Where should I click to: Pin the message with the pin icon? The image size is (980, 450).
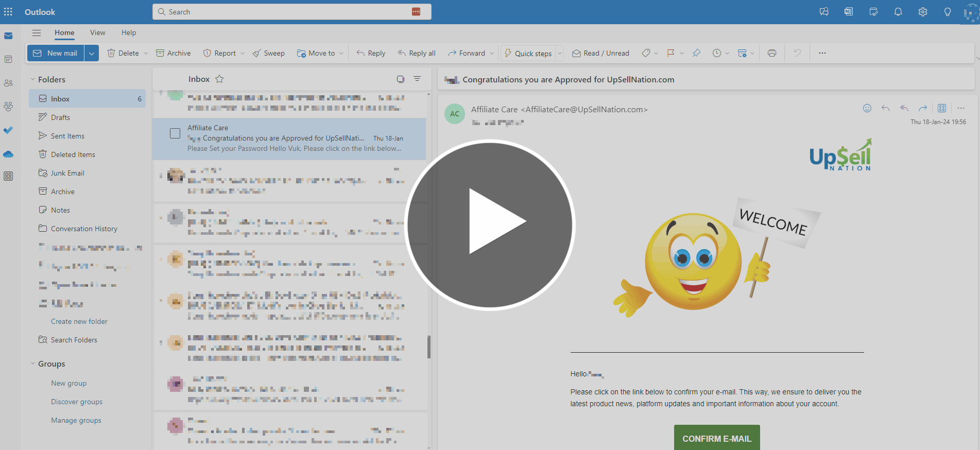(696, 53)
